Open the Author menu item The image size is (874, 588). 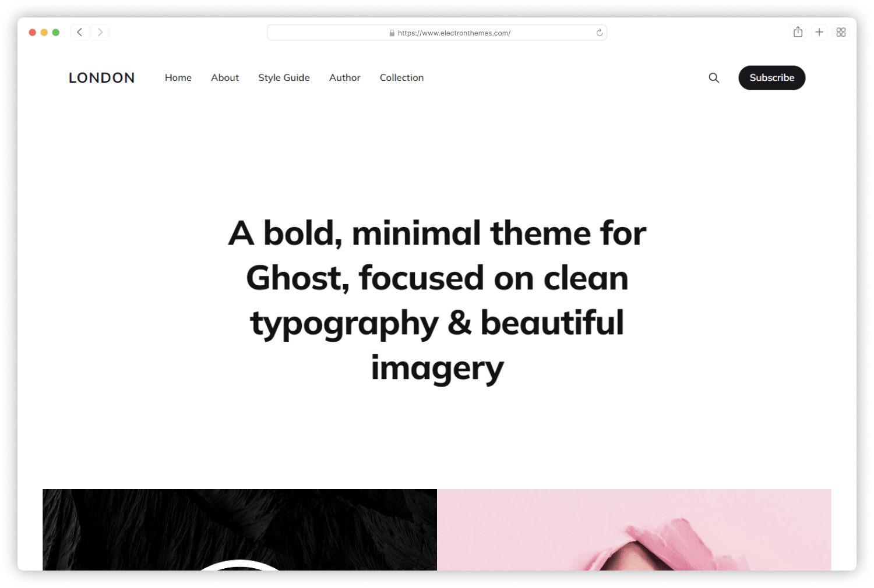click(x=345, y=77)
